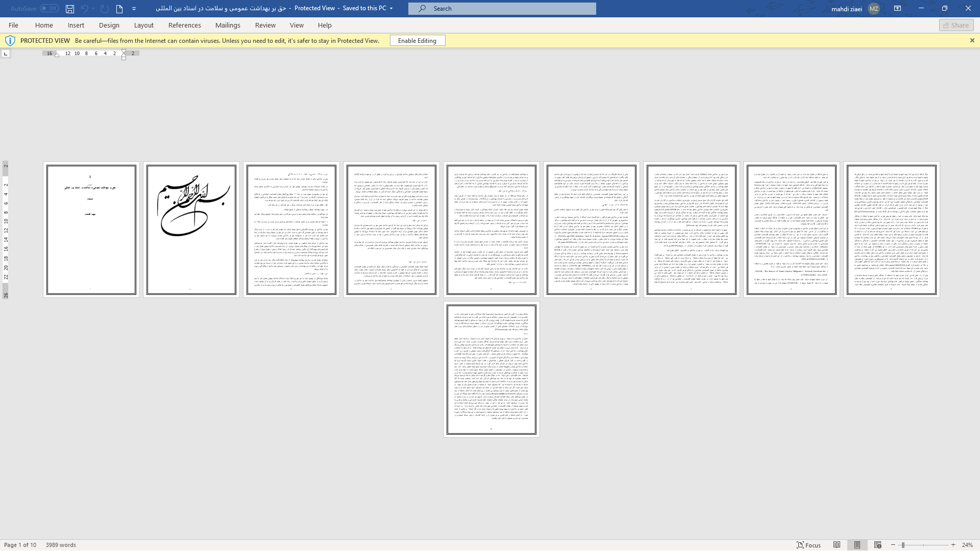Image resolution: width=980 pixels, height=551 pixels.
Task: Open Ribbon Display Options icon
Action: (x=897, y=8)
